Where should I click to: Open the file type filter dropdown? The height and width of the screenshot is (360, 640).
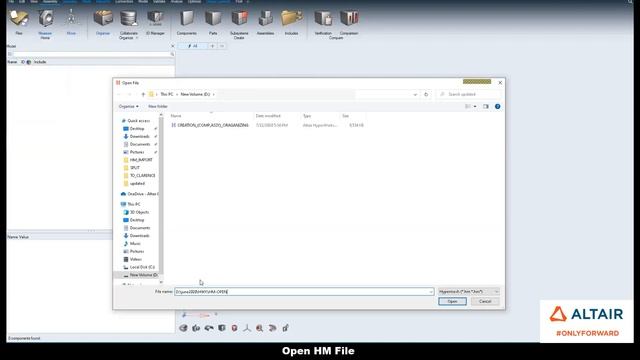pyautogui.click(x=469, y=291)
